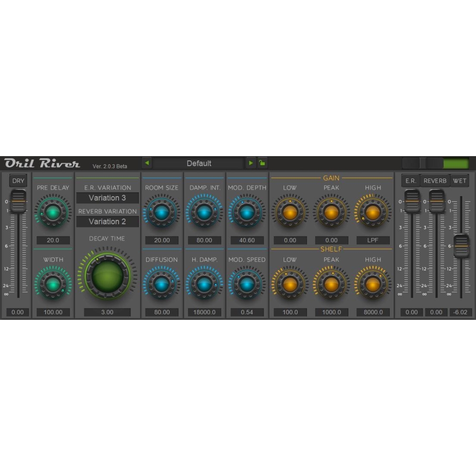Click the REVERB button
The width and height of the screenshot is (476, 476).
[435, 181]
